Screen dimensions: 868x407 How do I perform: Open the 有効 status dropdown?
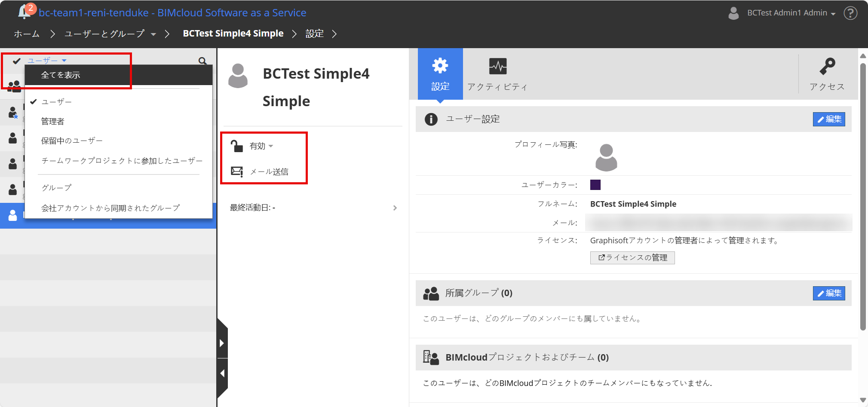261,146
